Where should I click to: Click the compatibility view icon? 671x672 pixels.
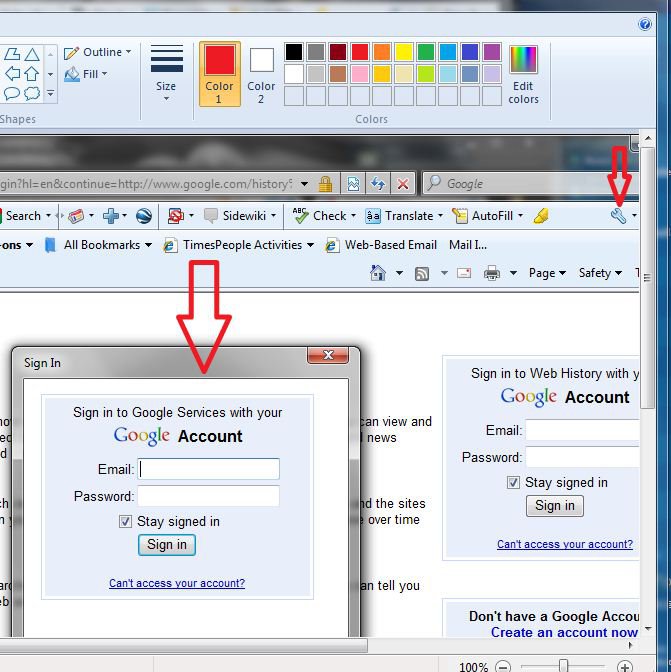(353, 184)
